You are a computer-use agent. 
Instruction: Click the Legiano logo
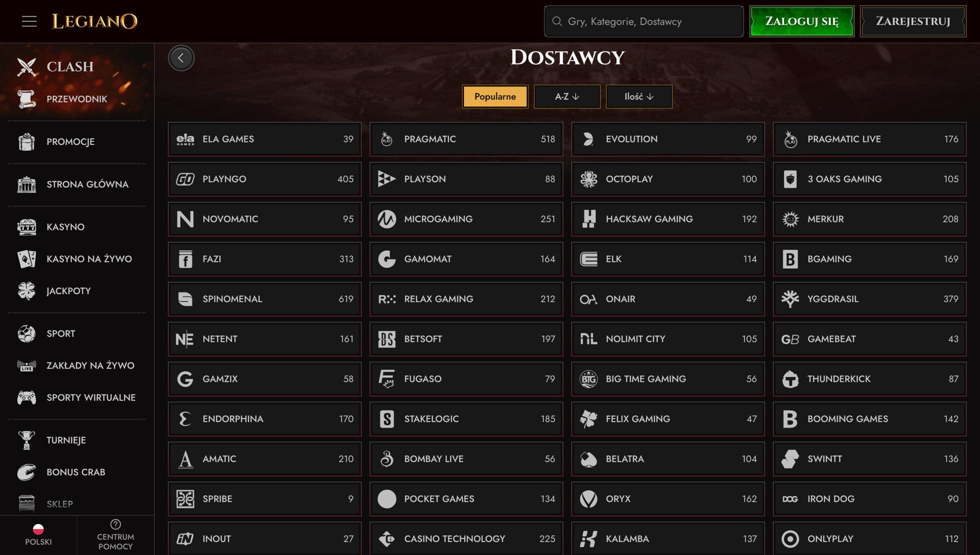tap(95, 21)
